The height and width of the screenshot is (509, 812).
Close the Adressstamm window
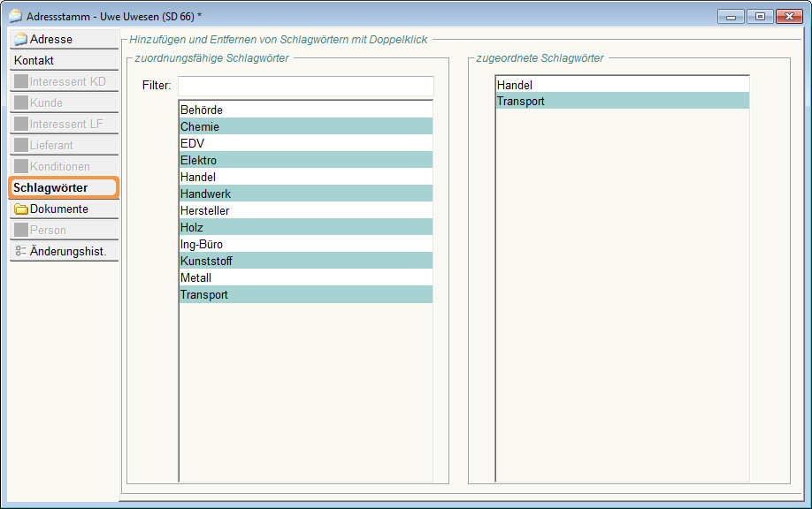point(789,17)
